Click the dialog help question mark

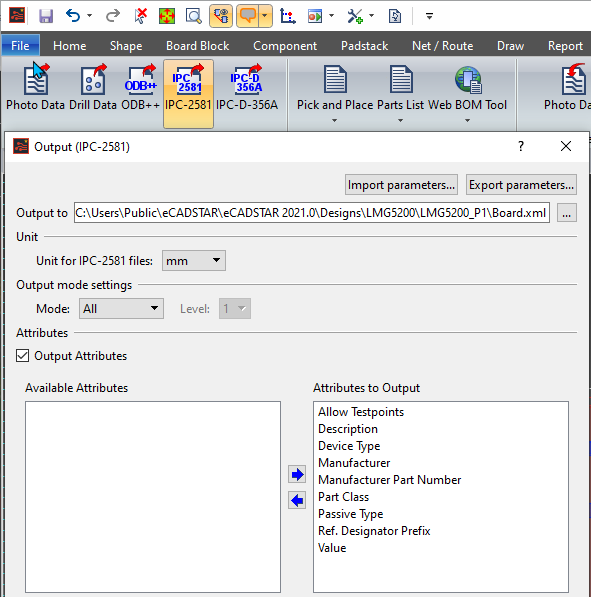pos(521,146)
